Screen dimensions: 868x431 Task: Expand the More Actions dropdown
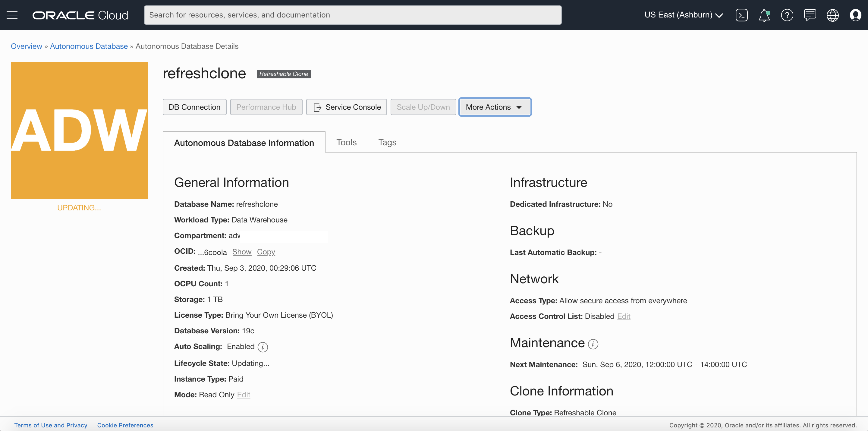(x=495, y=107)
